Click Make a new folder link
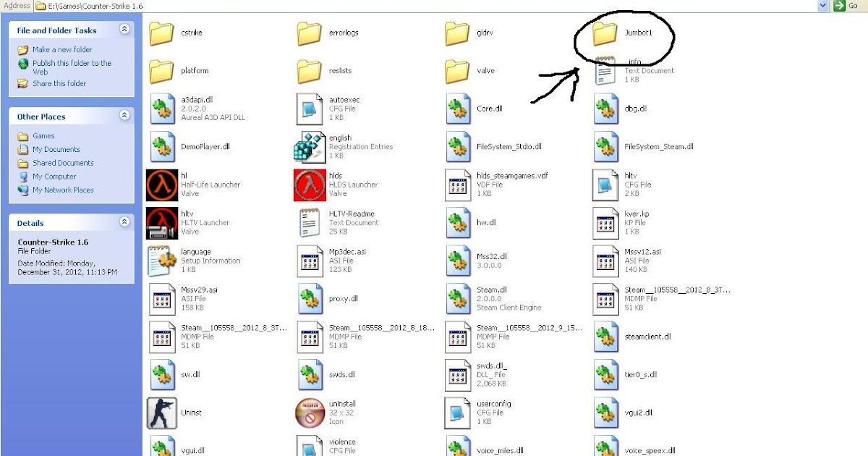Viewport: 868px width, 456px height. coord(62,49)
